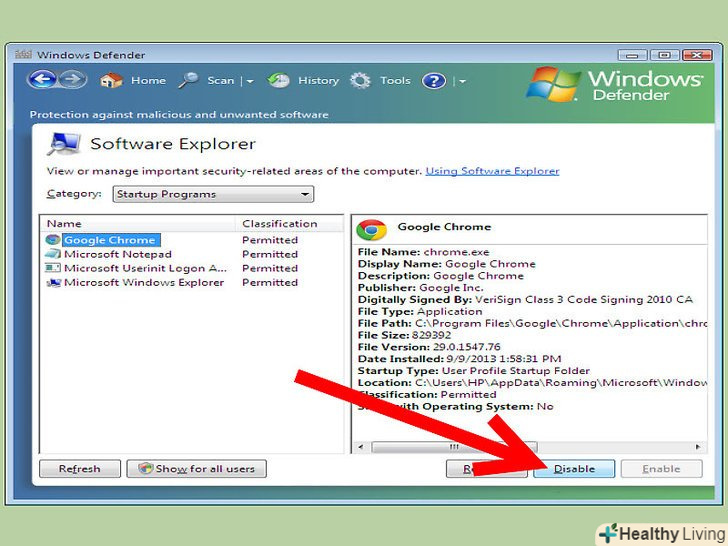
Task: Click the Date Installed 9/9/2013 line
Action: (x=459, y=358)
